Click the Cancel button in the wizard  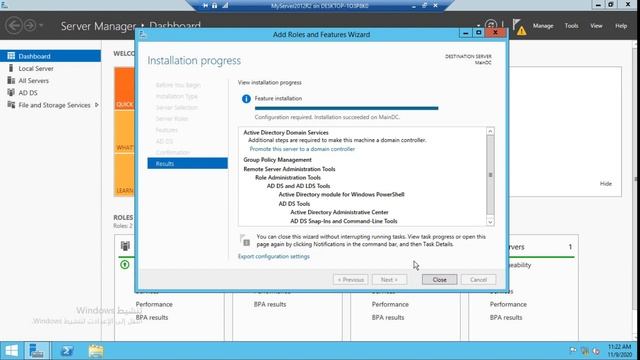(x=478, y=280)
